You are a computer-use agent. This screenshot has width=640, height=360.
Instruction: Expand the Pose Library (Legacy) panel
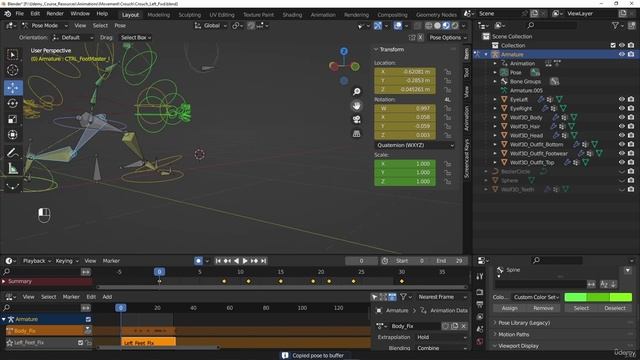524,323
